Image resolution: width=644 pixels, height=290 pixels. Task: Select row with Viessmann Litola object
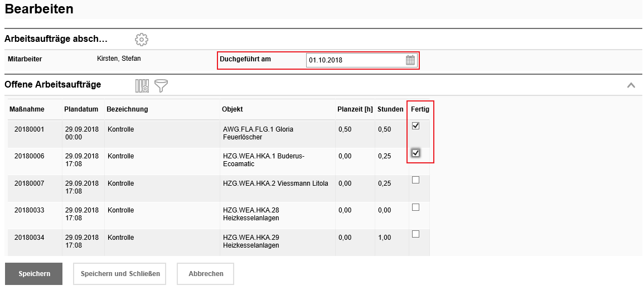click(x=275, y=183)
